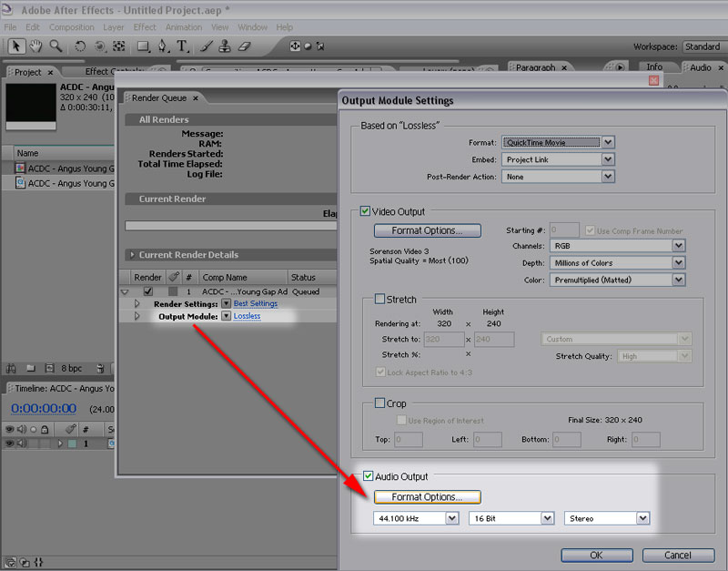Toggle the In/Out/Duration braces pane
Image resolution: width=728 pixels, height=571 pixels.
pos(38,562)
